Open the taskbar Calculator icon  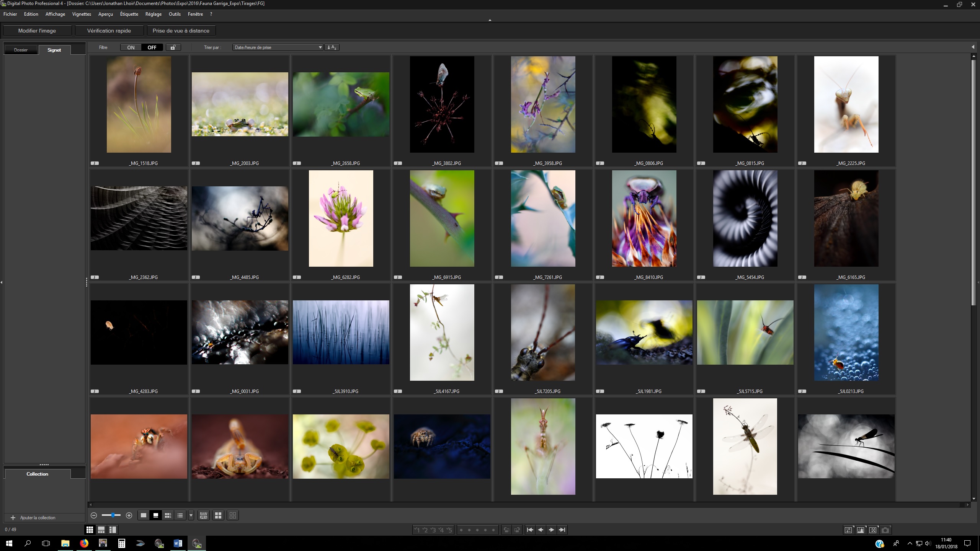pos(121,543)
